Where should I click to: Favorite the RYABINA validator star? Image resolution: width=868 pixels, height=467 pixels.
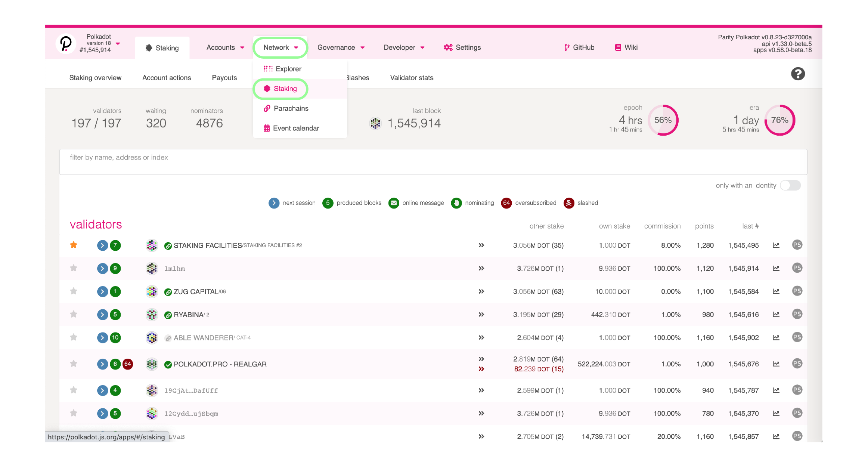click(74, 314)
